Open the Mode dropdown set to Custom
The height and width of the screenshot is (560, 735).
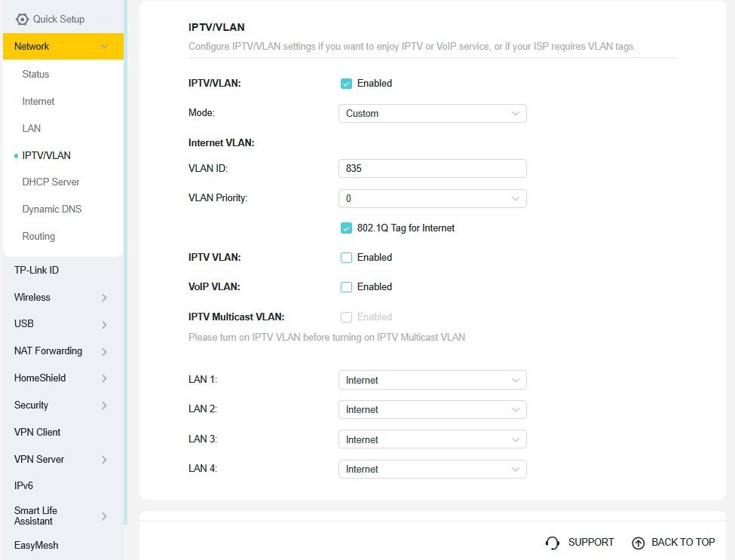coord(432,114)
